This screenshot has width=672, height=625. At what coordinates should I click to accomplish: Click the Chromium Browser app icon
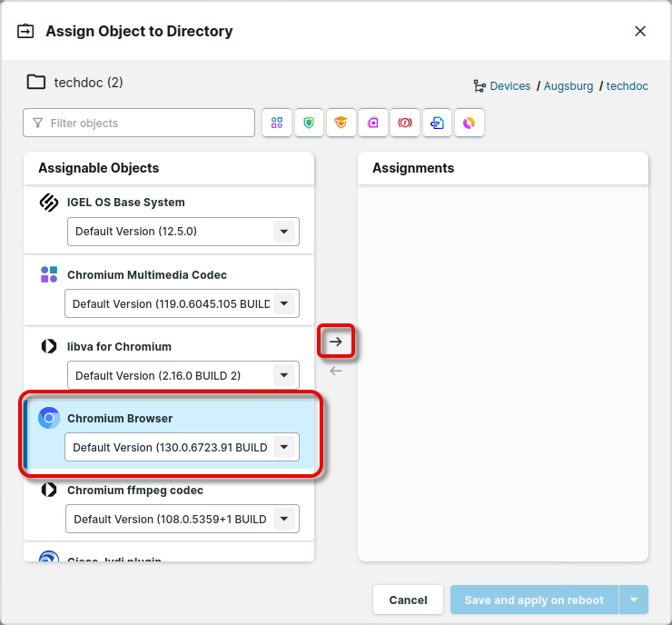[49, 418]
